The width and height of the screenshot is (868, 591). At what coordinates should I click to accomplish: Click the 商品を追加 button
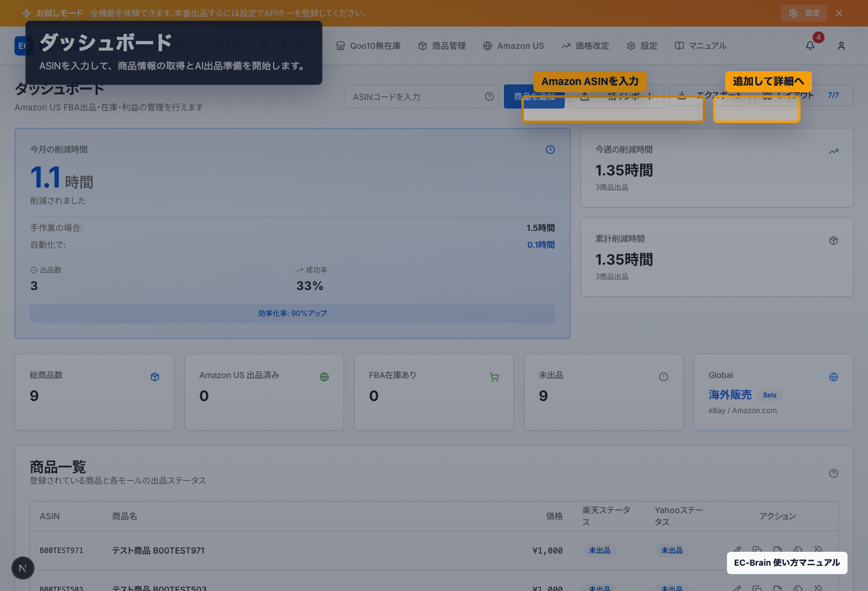point(534,96)
